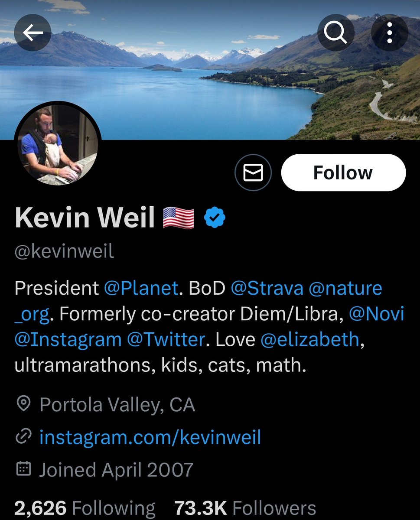The height and width of the screenshot is (520, 420).
Task: Visit the @nature_org profile link
Action: tap(345, 289)
